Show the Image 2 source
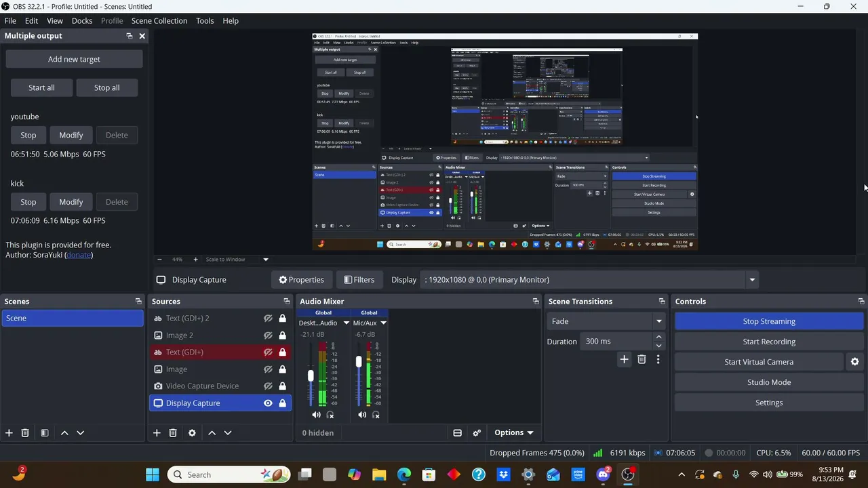868x488 pixels. click(x=268, y=335)
